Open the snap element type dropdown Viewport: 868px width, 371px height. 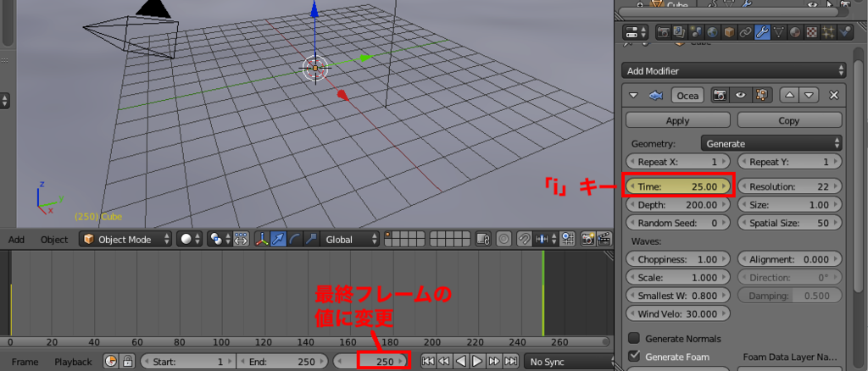point(544,240)
